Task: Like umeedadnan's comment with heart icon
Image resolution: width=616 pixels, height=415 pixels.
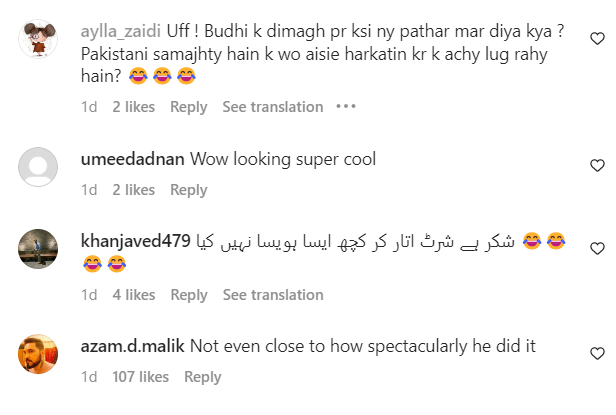Action: [x=598, y=165]
